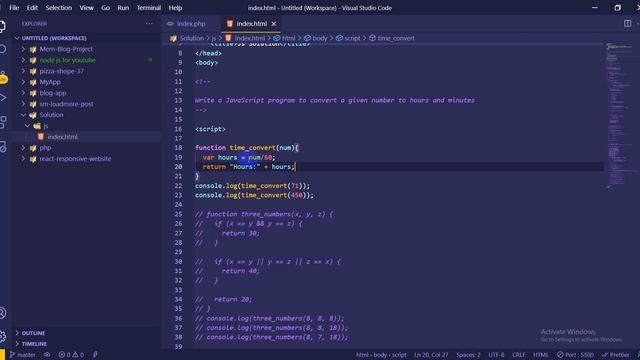Click the HTML file icon on index.html tab
The image size is (640, 360).
click(230, 24)
